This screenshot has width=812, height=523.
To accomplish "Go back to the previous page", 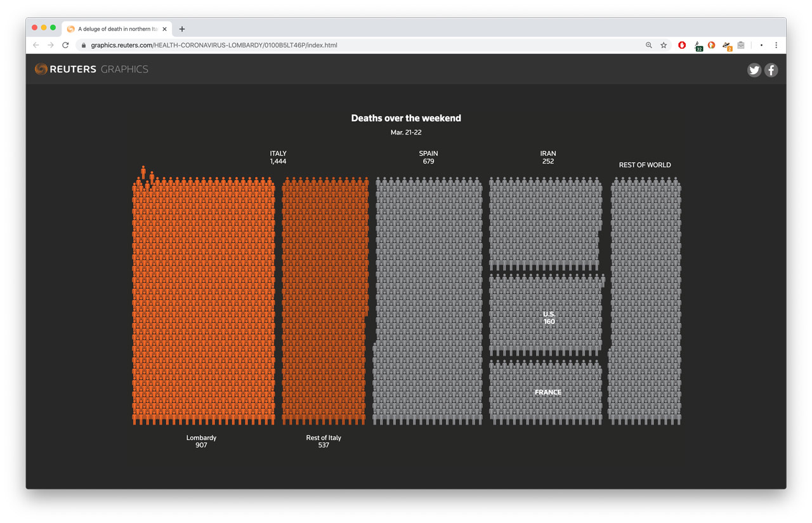I will click(36, 46).
